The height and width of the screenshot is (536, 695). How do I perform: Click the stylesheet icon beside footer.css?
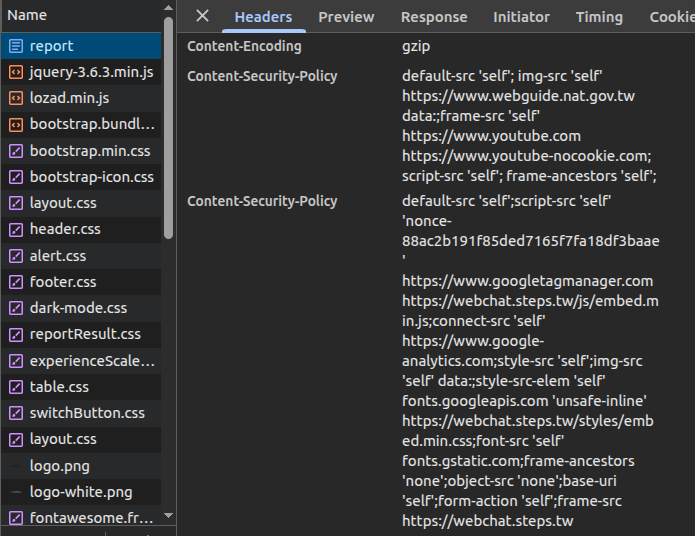16,282
